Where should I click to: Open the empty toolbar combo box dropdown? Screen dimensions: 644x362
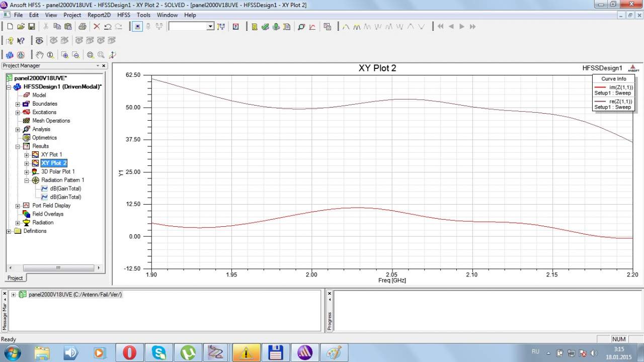coord(210,27)
